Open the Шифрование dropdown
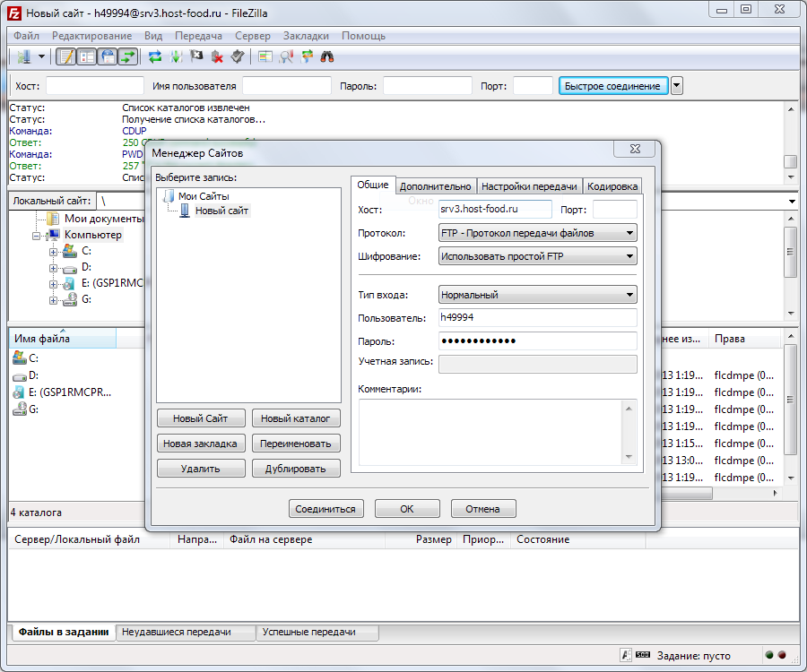Viewport: 807px width, 672px height. [537, 256]
